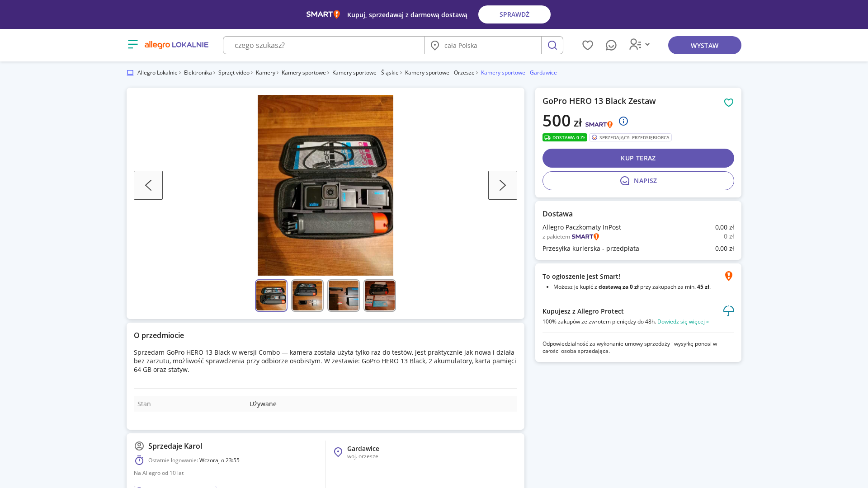The height and width of the screenshot is (488, 868).
Task: Select the first photo thumbnail
Action: [x=271, y=296]
